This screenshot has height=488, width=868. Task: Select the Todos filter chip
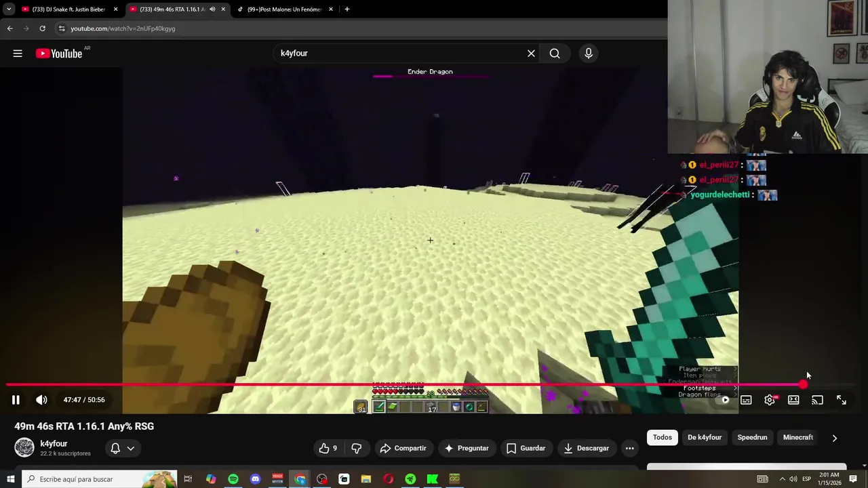[663, 437]
